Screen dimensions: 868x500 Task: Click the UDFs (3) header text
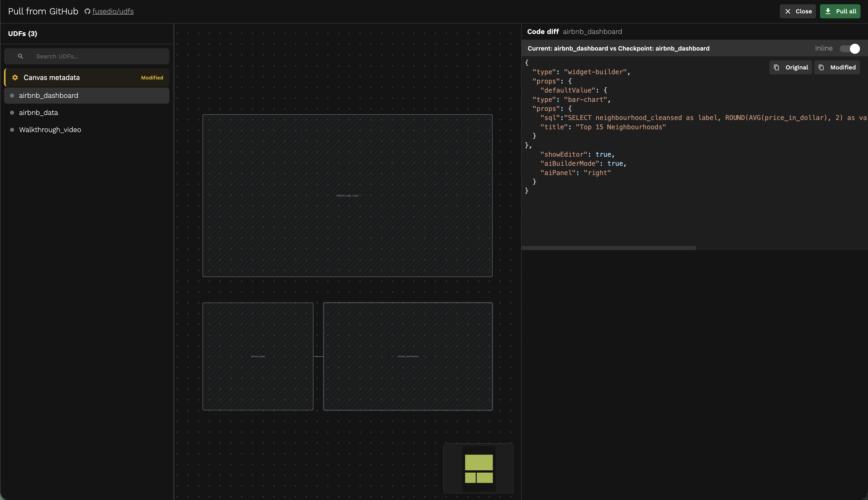click(23, 34)
